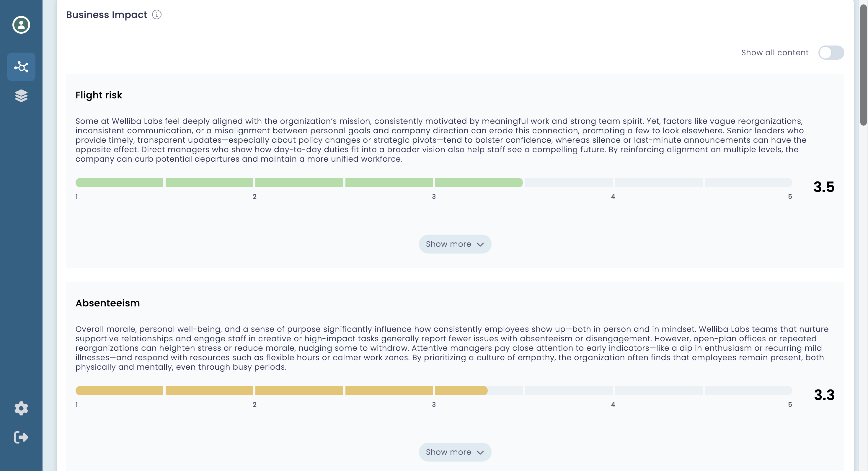868x471 pixels.
Task: Click the Flight risk description paragraph
Action: point(438,140)
